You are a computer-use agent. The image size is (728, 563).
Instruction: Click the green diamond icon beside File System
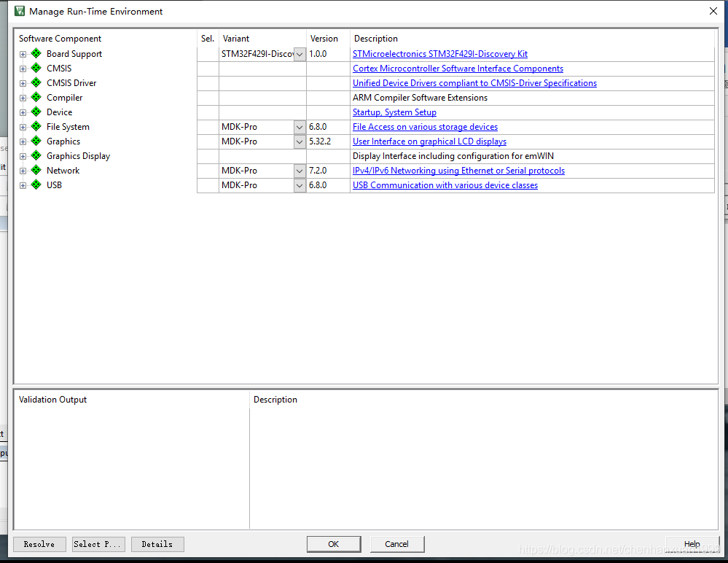[x=36, y=126]
